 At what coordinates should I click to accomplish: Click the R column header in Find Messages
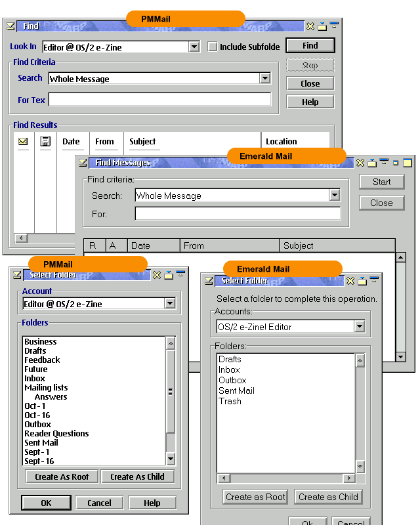point(94,245)
